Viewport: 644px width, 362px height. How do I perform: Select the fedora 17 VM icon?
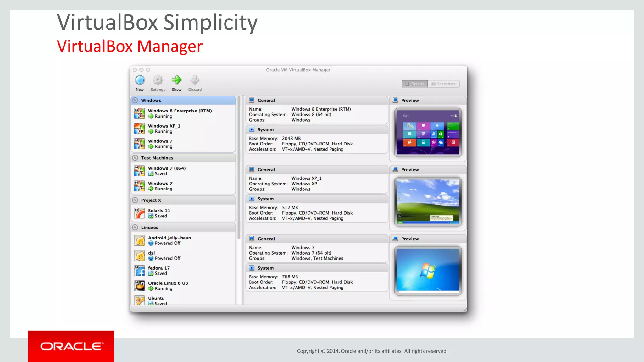[x=139, y=271]
